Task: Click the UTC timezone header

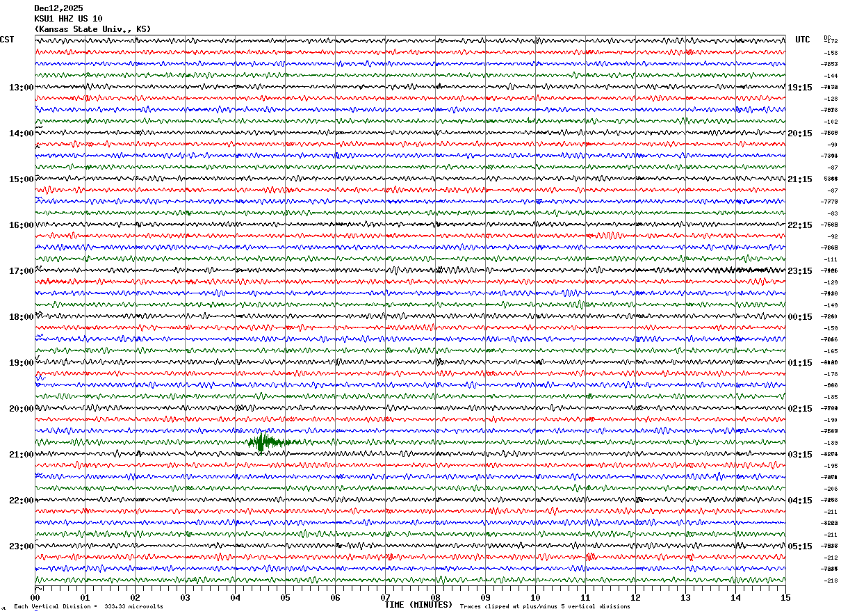Action: pos(803,40)
